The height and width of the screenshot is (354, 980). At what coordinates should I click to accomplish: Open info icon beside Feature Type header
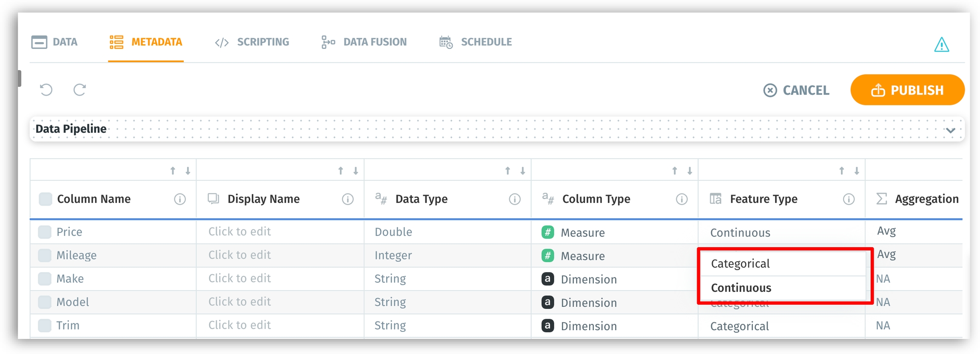[x=849, y=199]
